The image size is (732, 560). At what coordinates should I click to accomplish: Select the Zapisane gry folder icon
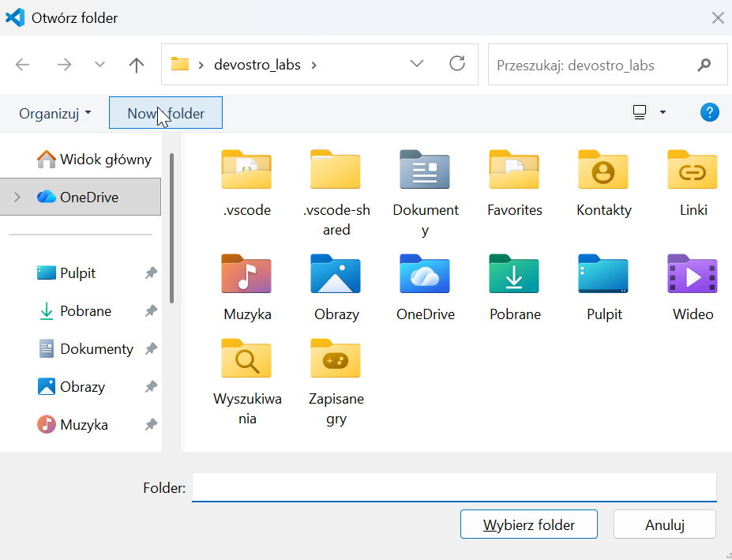pos(336,359)
